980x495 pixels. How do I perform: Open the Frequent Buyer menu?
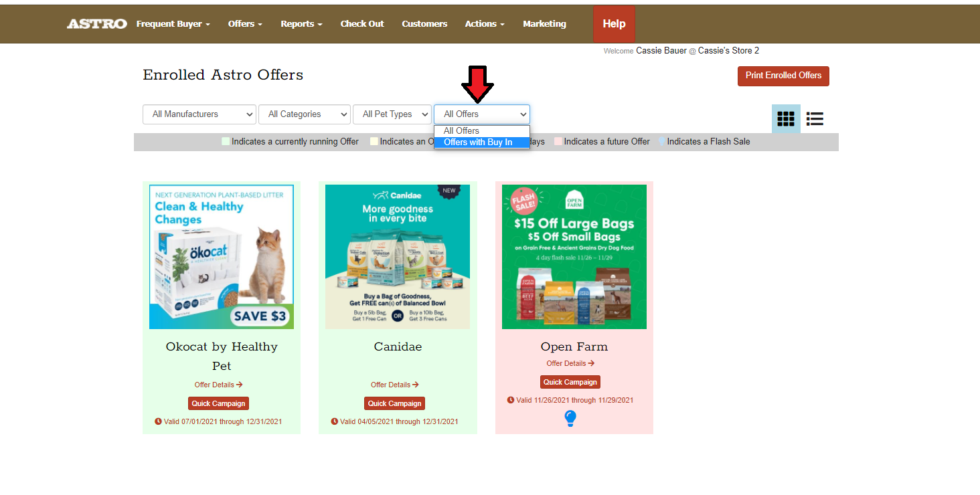tap(173, 23)
